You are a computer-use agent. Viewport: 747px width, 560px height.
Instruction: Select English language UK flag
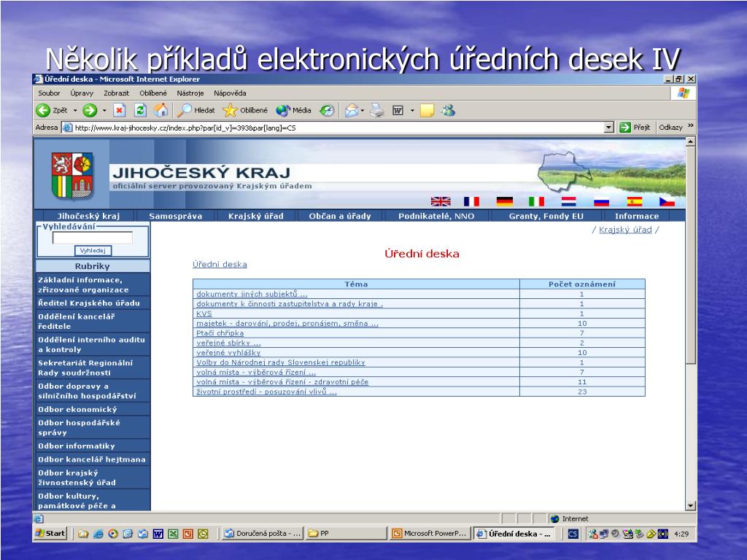(441, 201)
